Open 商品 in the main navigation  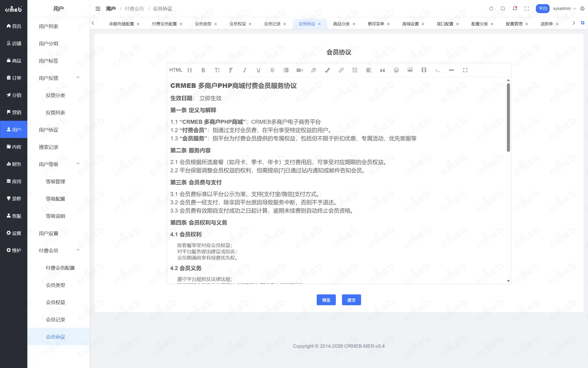click(x=14, y=60)
